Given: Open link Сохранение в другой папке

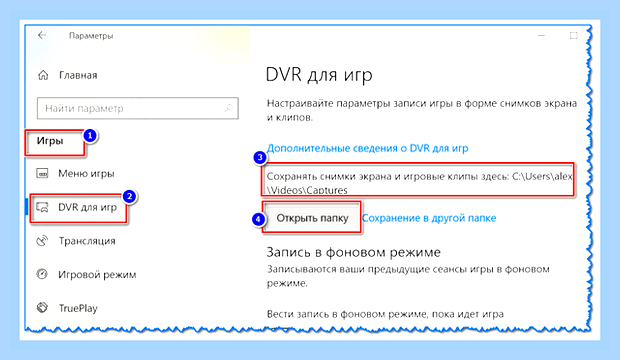Looking at the screenshot, I should coord(429,218).
